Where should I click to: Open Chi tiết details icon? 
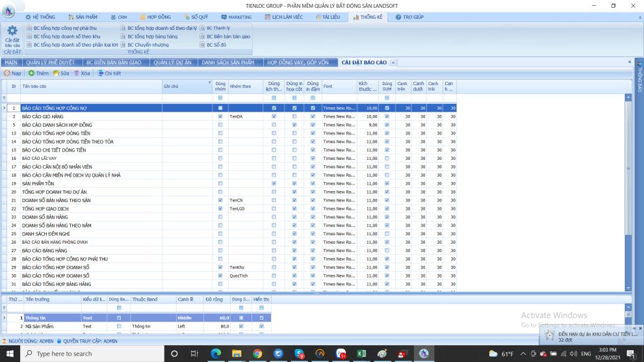coord(101,73)
